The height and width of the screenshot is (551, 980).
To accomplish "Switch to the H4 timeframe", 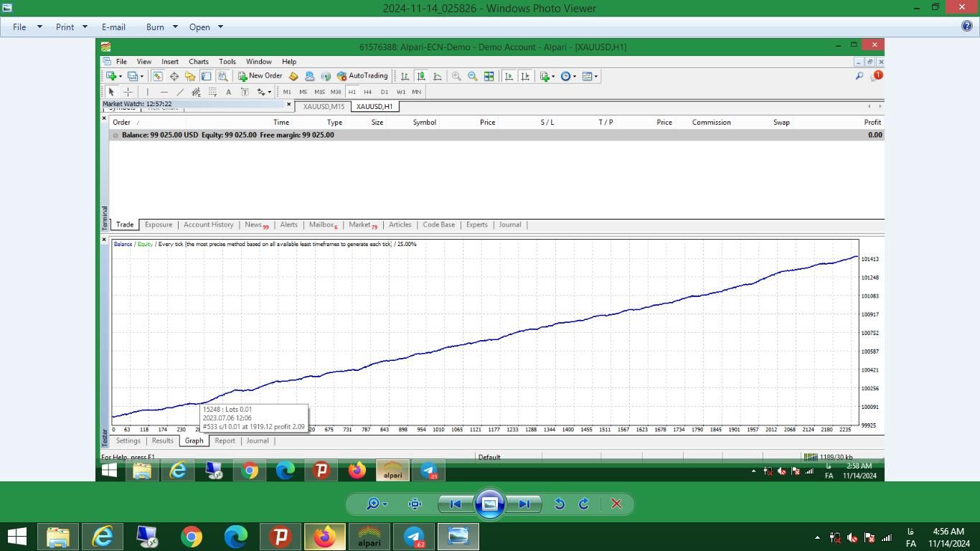I will 368,92.
